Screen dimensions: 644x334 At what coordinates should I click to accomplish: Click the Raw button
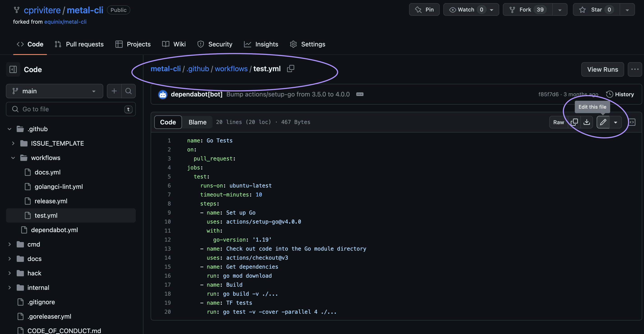point(559,122)
